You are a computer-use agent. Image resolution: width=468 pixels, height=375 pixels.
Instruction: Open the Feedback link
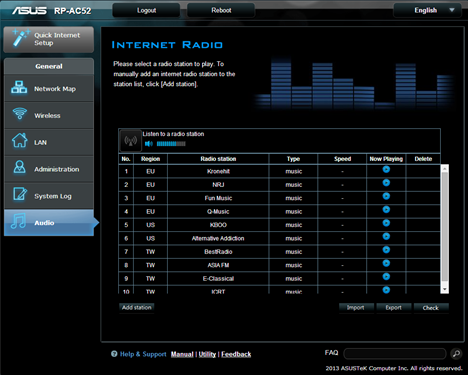[236, 354]
